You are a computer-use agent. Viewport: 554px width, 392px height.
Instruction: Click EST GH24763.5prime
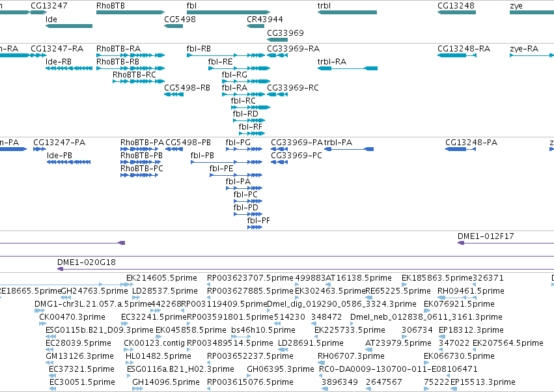(x=94, y=291)
